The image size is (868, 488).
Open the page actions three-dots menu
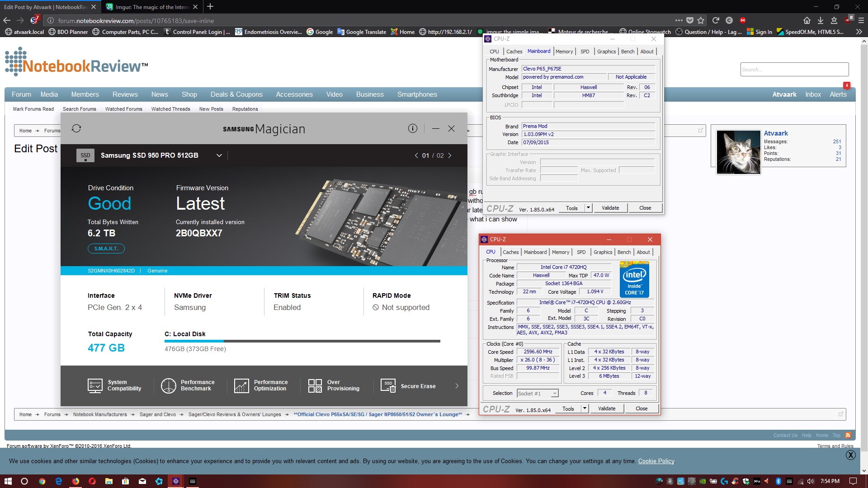679,20
